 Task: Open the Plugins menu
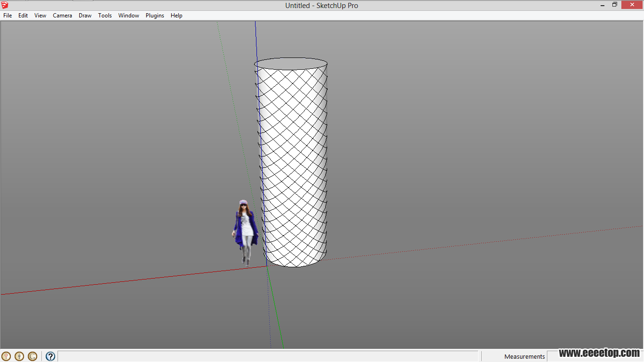[155, 16]
